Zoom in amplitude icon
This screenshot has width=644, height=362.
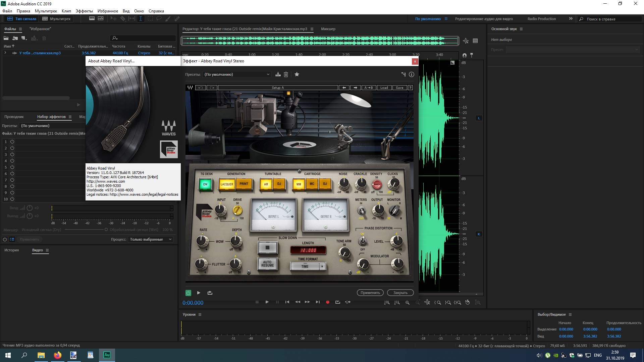click(387, 302)
